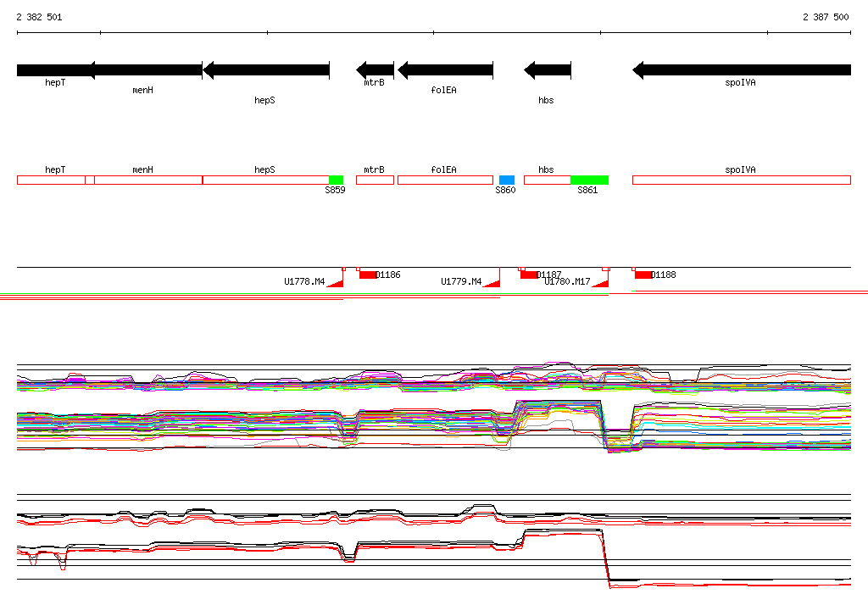Image resolution: width=868 pixels, height=605 pixels.
Task: Click the U1780.M17 red triangle marker
Action: click(603, 283)
